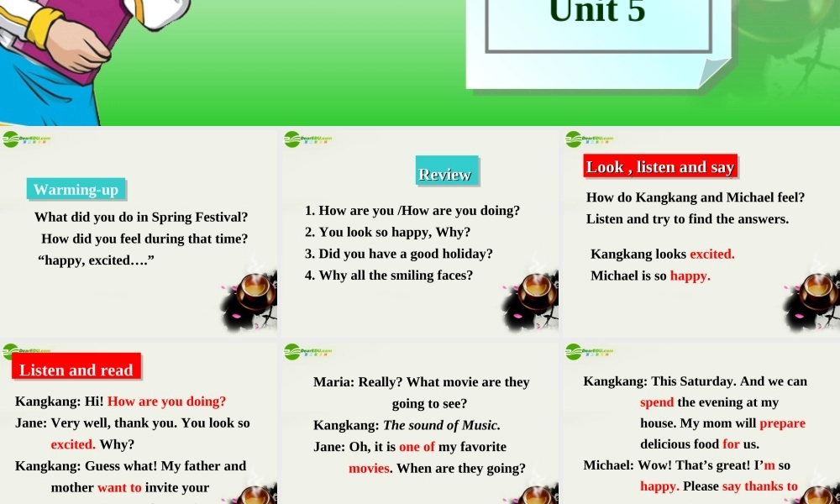This screenshot has width=840, height=504.
Task: Select the line 'going to see?'
Action: coord(429,403)
